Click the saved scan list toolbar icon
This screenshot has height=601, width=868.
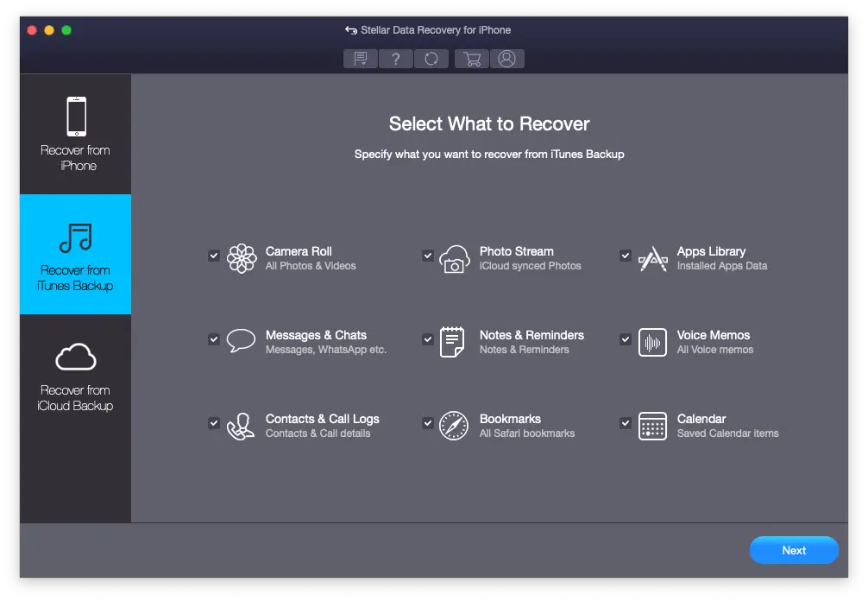(x=361, y=59)
